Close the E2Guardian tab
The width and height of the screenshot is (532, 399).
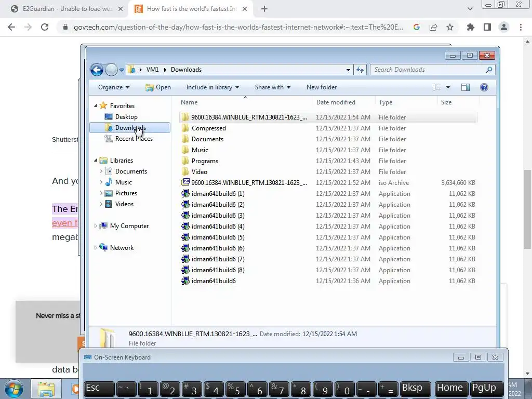[121, 9]
